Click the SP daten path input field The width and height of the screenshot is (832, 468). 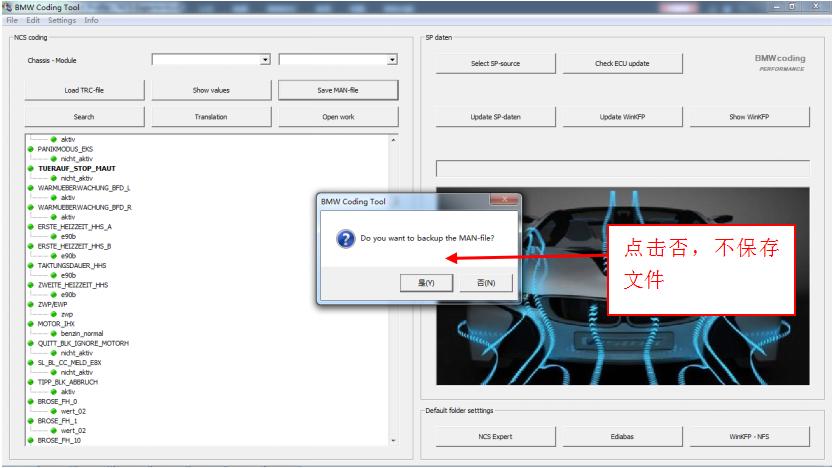pyautogui.click(x=622, y=169)
